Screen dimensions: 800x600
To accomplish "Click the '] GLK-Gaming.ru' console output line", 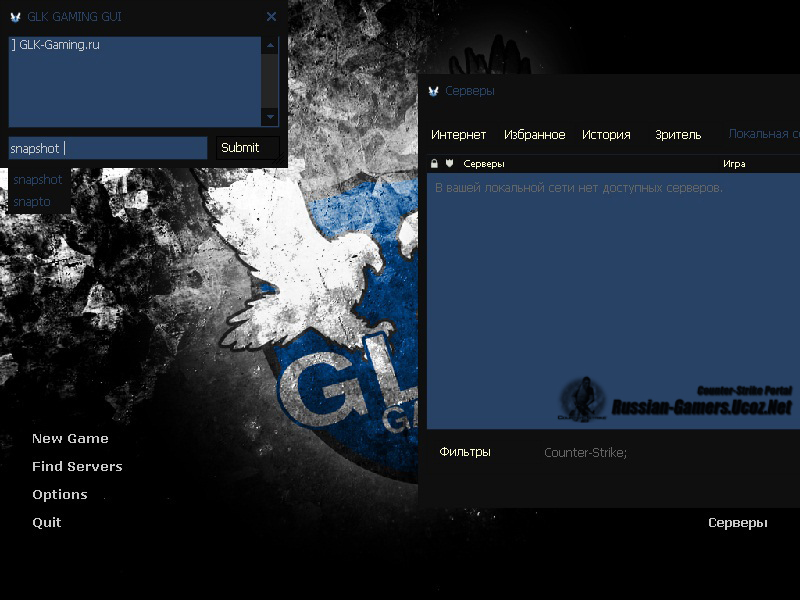I will (x=55, y=45).
